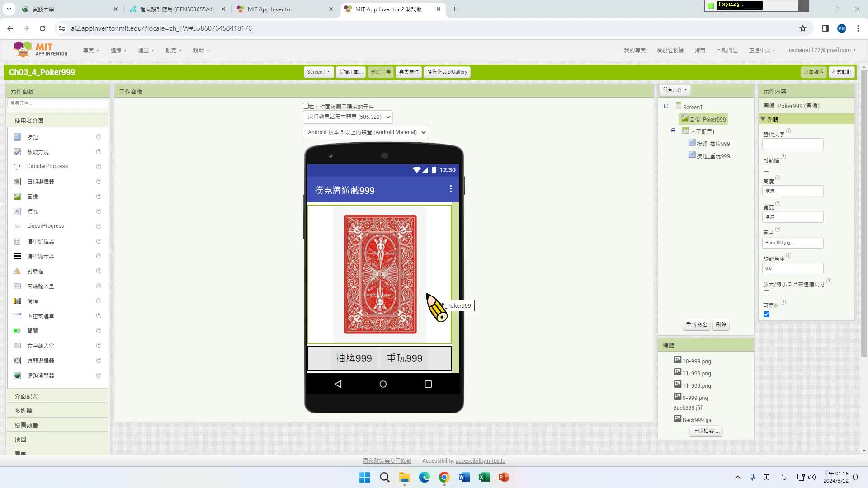The width and height of the screenshot is (868, 488).
Task: Open Chrome from the Windows taskbar
Action: (x=444, y=477)
